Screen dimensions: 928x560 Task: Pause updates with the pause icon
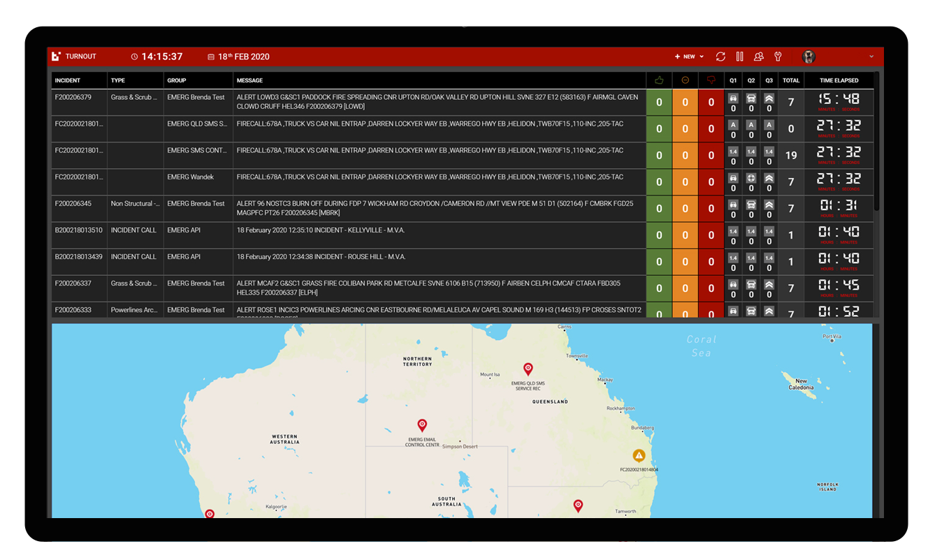pos(739,57)
